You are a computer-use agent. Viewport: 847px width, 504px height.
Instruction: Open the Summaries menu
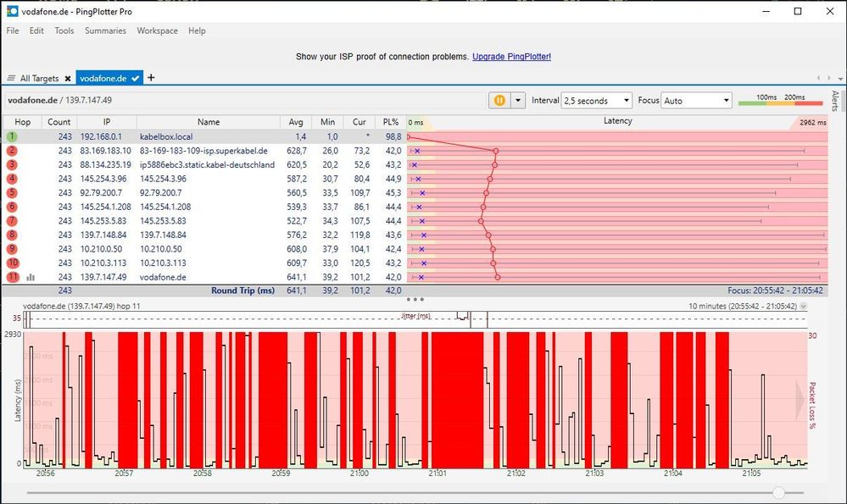coord(105,30)
